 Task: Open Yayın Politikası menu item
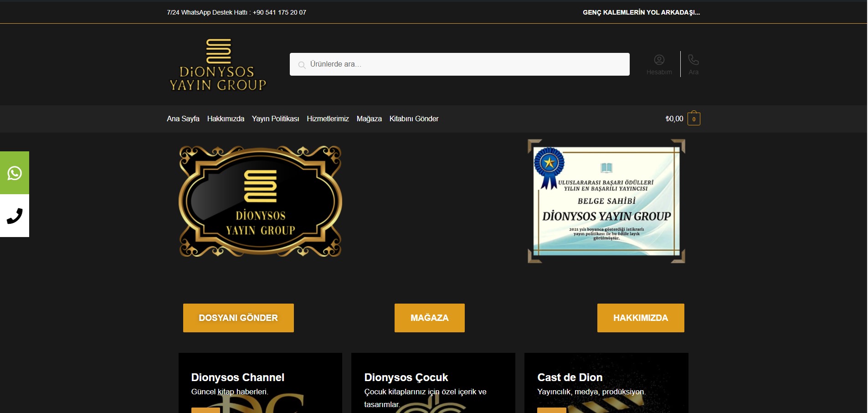275,119
